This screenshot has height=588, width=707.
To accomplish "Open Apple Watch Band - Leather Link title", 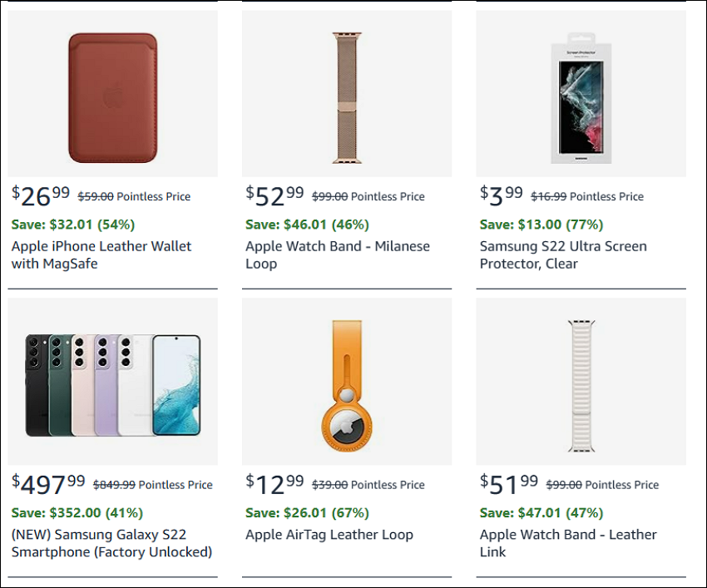I will click(x=568, y=543).
